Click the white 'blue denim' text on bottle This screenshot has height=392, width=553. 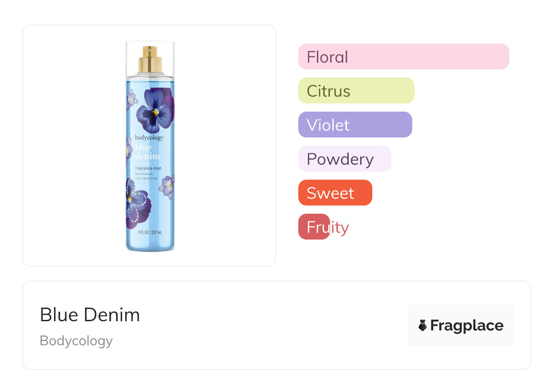coord(148,152)
